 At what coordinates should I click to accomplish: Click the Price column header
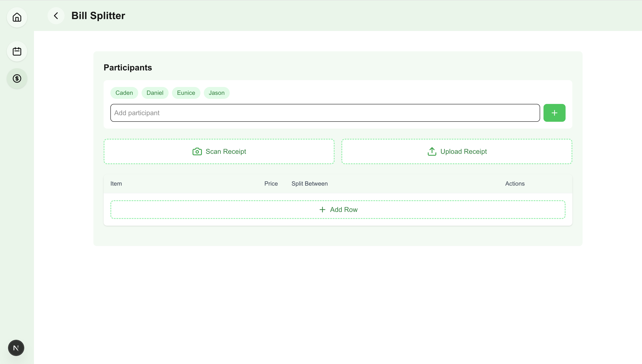[271, 183]
